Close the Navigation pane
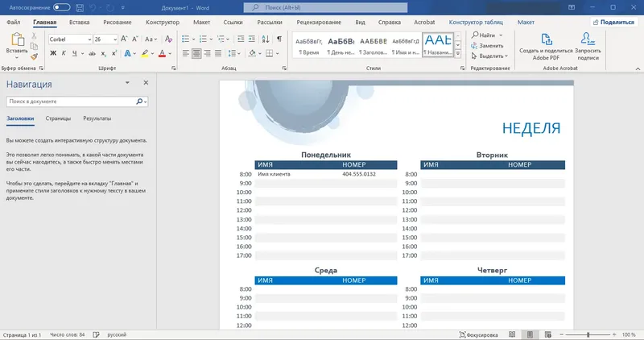The width and height of the screenshot is (644, 340). (146, 83)
